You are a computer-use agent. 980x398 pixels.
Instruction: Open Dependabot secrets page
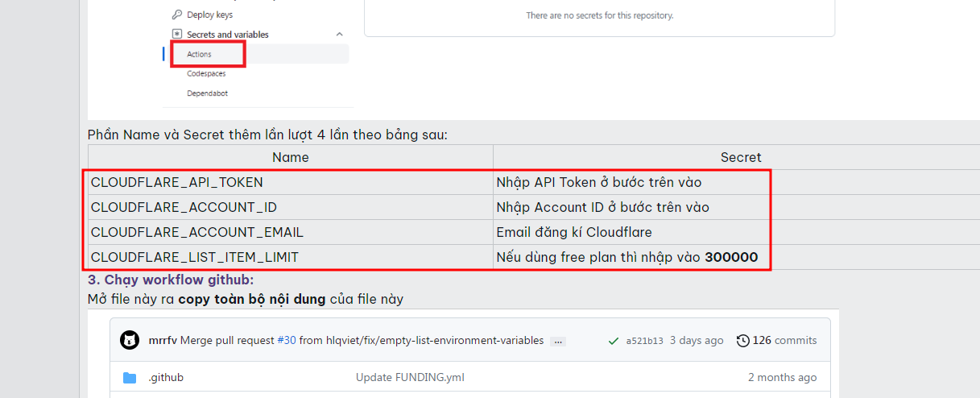pos(207,93)
